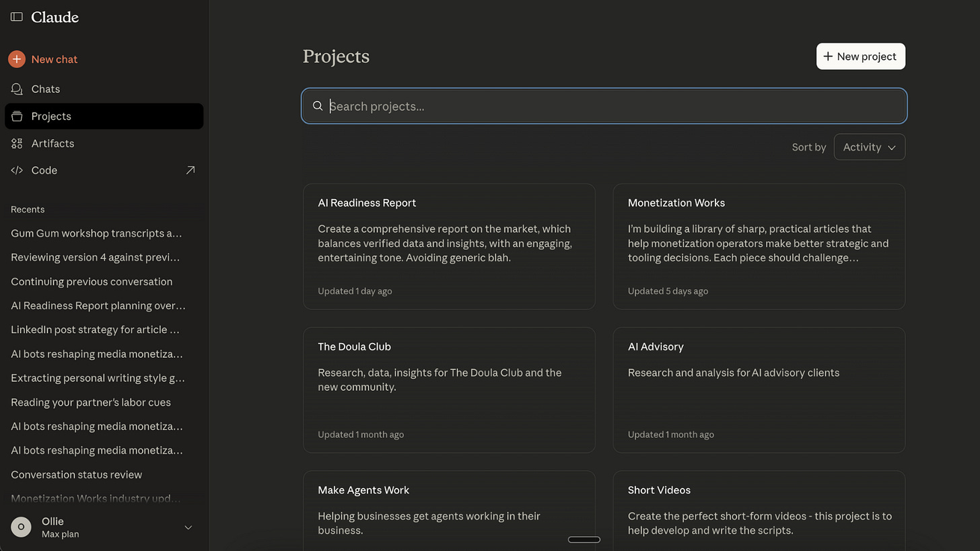Open the Monetization Works project card
Image resolution: width=980 pixels, height=551 pixels.
pos(759,246)
